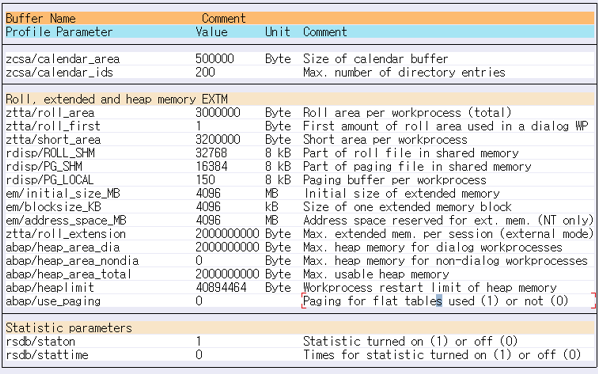This screenshot has height=374, width=598.
Task: Click the 'Value' column header
Action: coord(211,32)
